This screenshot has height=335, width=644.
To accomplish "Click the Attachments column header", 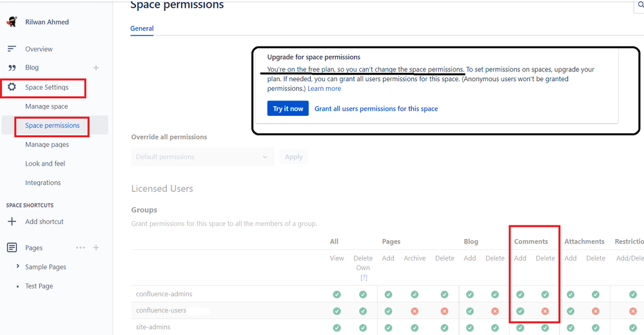I will [584, 242].
